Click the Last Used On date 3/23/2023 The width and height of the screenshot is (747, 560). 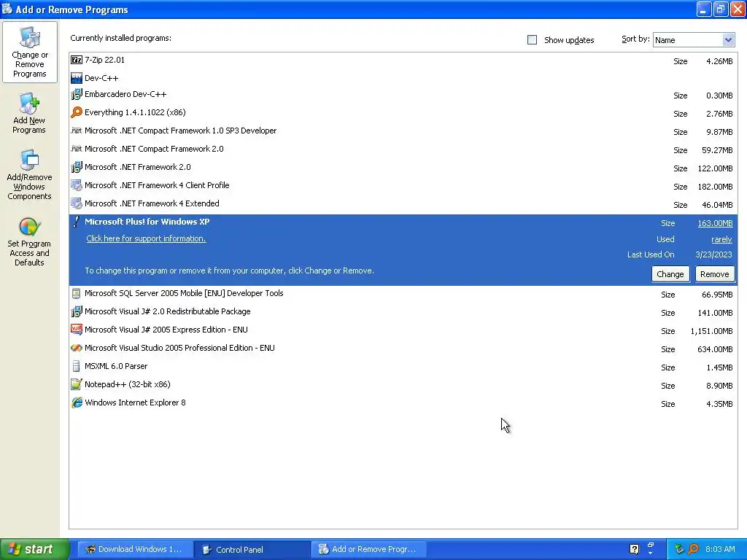pyautogui.click(x=713, y=254)
